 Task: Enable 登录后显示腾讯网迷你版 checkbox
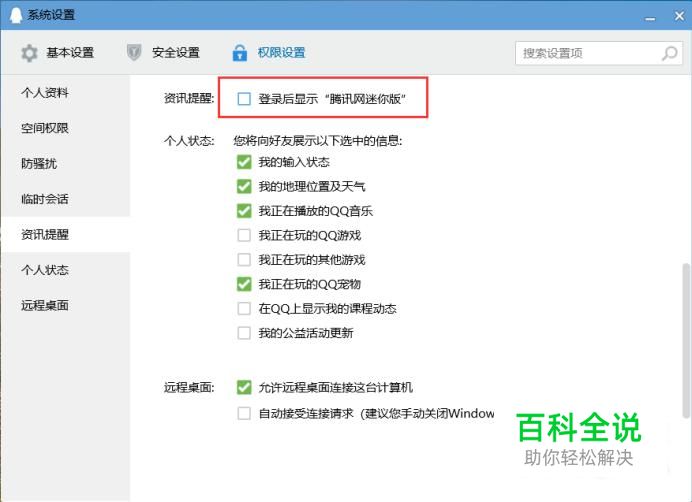pos(244,98)
